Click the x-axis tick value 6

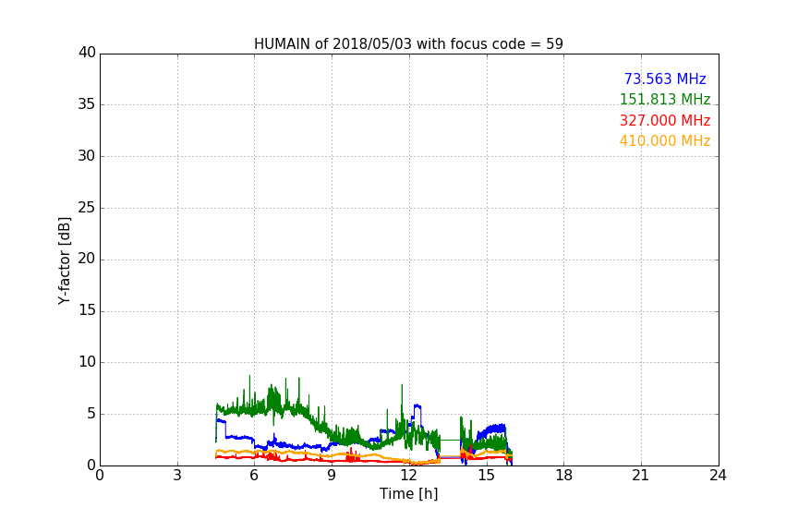254,476
